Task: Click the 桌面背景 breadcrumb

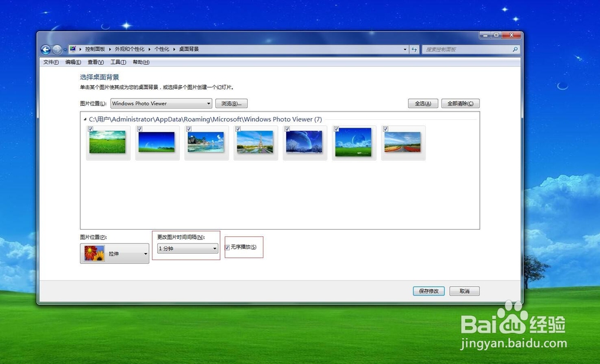Action: pos(189,49)
